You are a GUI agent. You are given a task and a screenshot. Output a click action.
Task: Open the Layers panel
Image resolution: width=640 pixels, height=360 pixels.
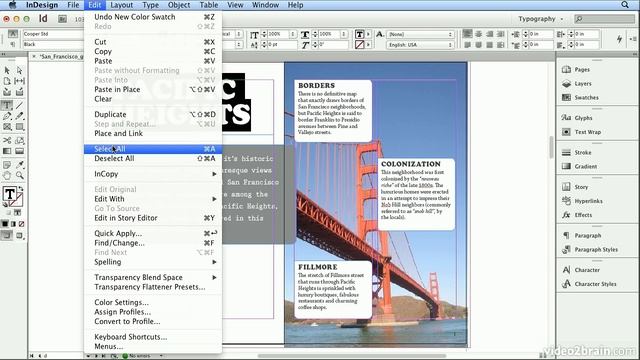pos(583,83)
